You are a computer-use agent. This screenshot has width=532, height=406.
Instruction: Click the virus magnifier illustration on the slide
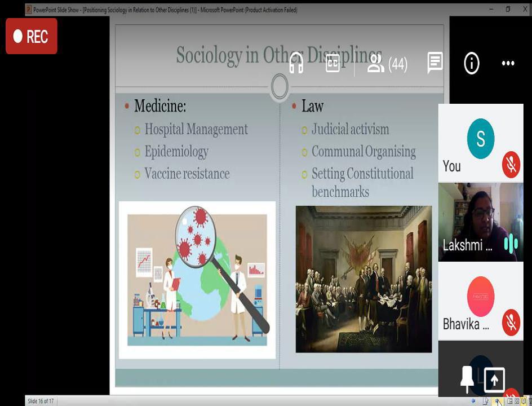point(197,280)
